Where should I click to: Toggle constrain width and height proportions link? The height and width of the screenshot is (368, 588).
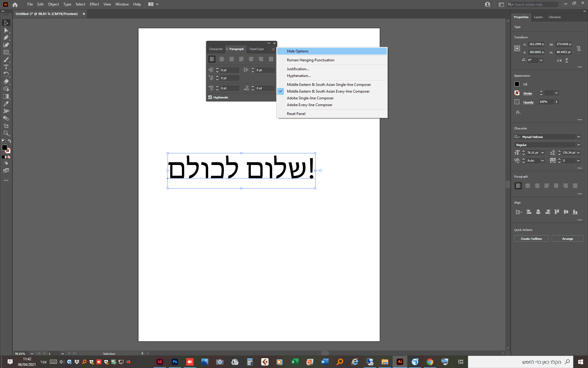pos(579,48)
